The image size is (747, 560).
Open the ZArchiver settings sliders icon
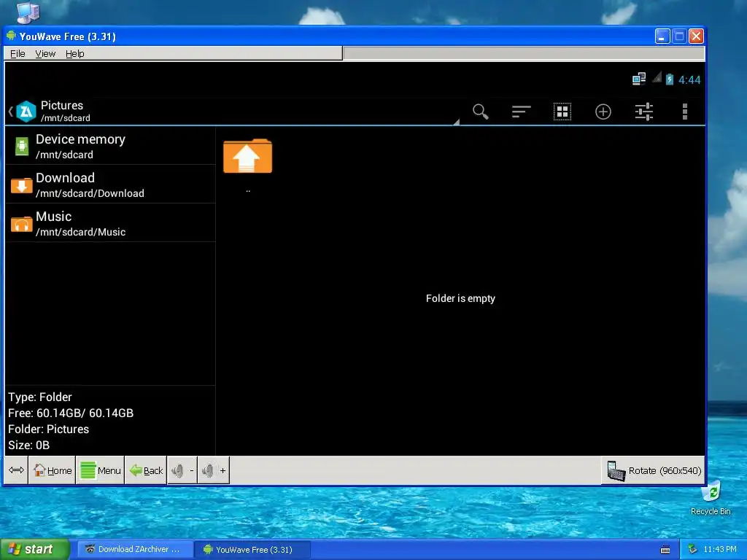(x=644, y=112)
